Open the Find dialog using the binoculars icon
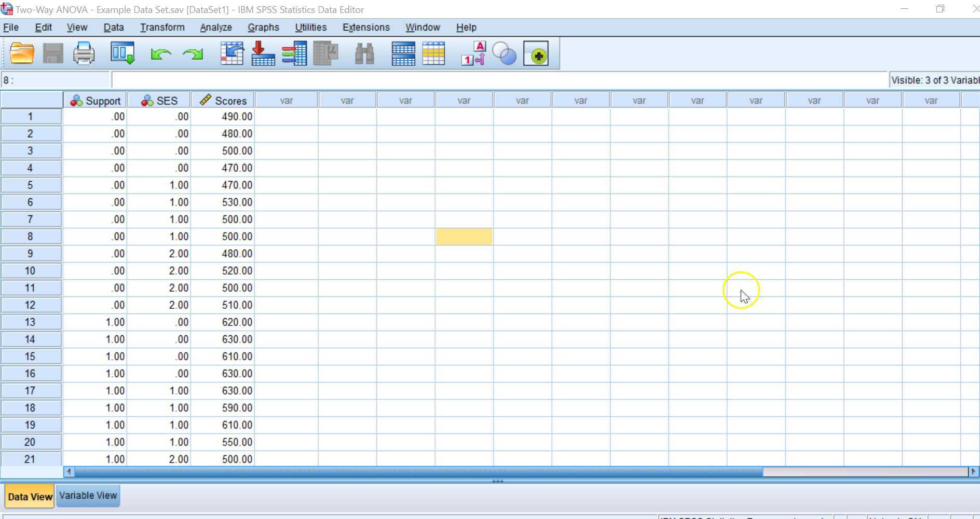Image resolution: width=980 pixels, height=519 pixels. click(365, 53)
